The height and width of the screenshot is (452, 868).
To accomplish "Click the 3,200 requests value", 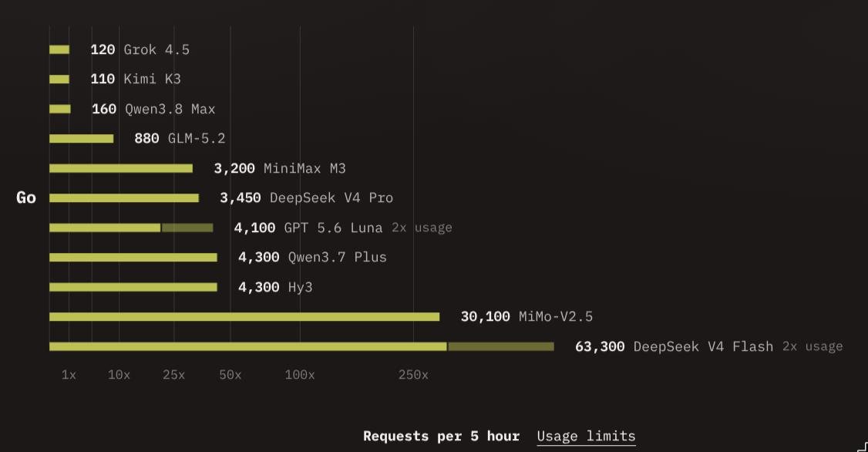I will click(x=234, y=168).
